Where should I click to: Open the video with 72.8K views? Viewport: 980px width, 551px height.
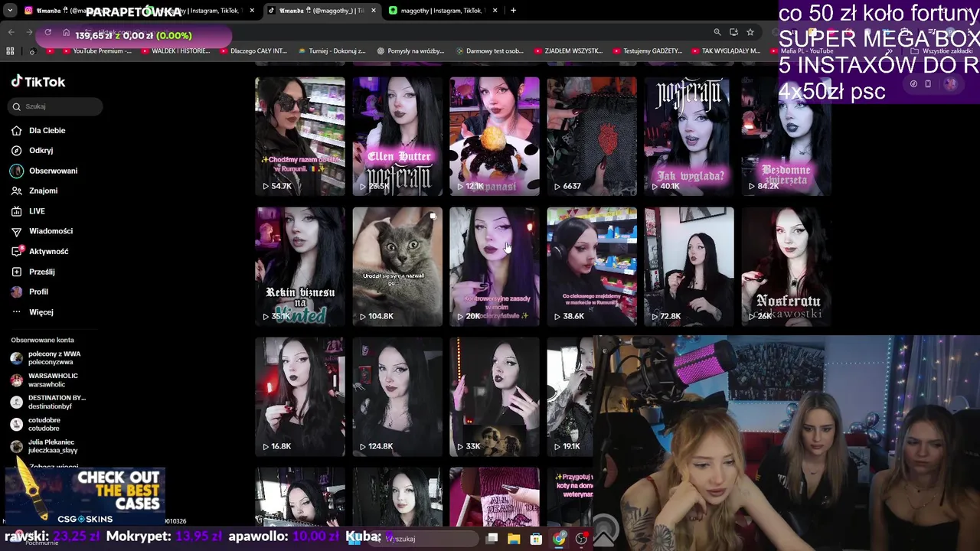(x=689, y=266)
